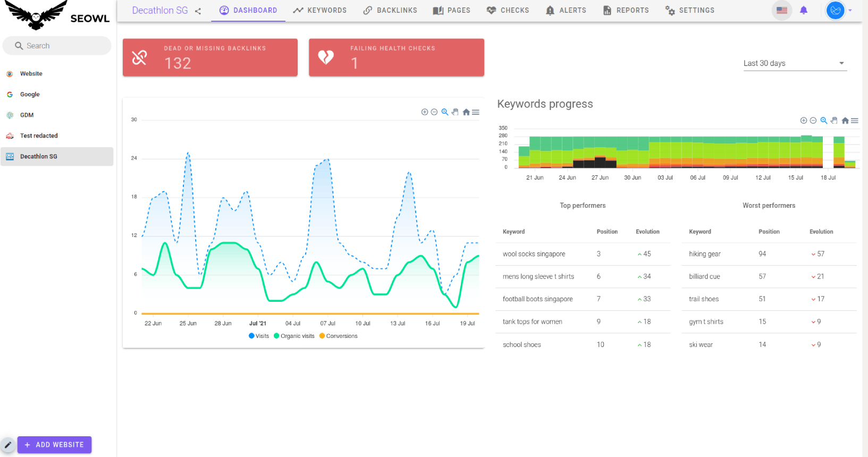
Task: Zoom out on Keywords progress chart
Action: click(813, 121)
